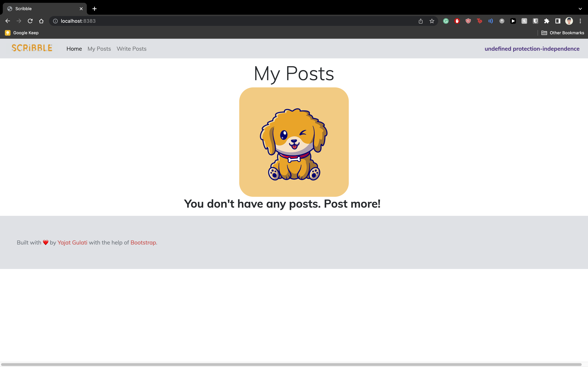Open the Honey extension
Viewport: 588px width, 367px height.
click(524, 21)
